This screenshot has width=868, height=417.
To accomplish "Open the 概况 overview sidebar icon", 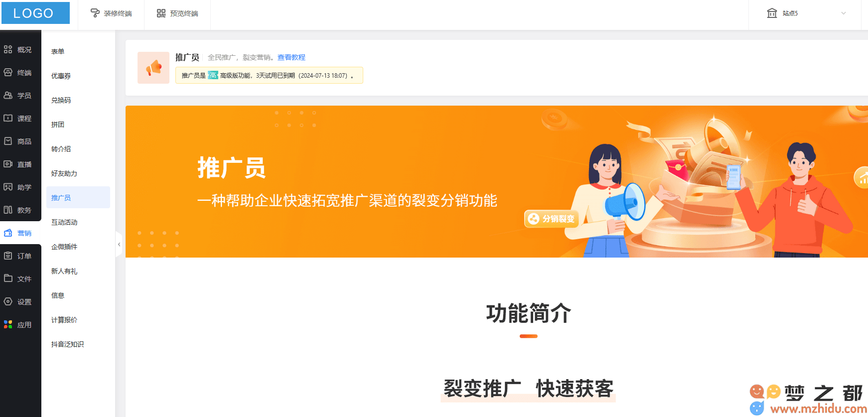I will (8, 49).
